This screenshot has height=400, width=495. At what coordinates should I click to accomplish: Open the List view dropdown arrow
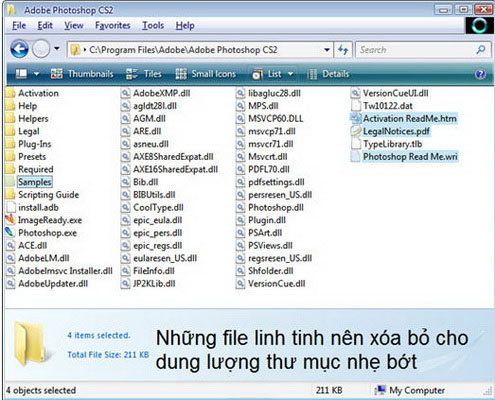coord(291,74)
